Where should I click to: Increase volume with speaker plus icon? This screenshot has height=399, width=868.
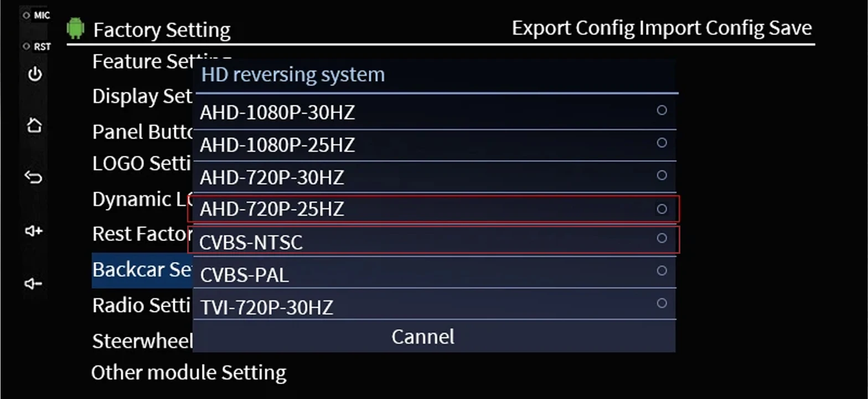tap(34, 231)
